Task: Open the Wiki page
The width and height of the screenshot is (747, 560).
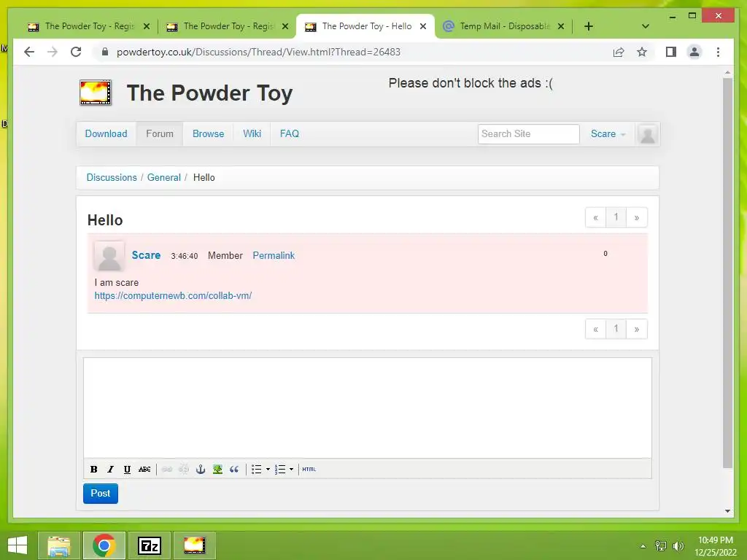Action: click(x=252, y=134)
